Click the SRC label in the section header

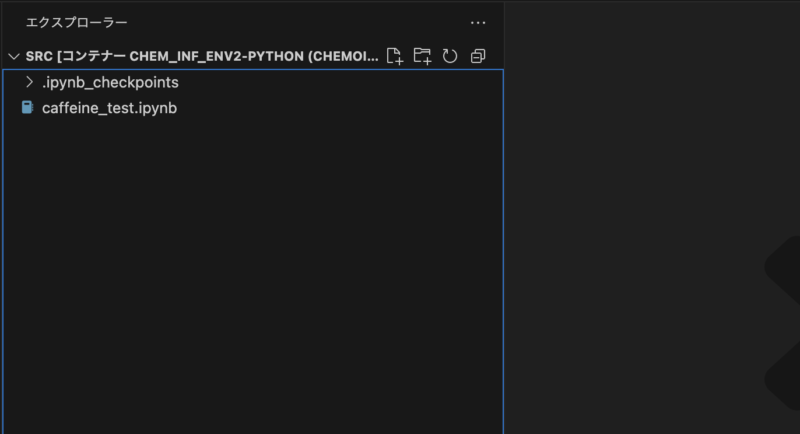point(39,56)
